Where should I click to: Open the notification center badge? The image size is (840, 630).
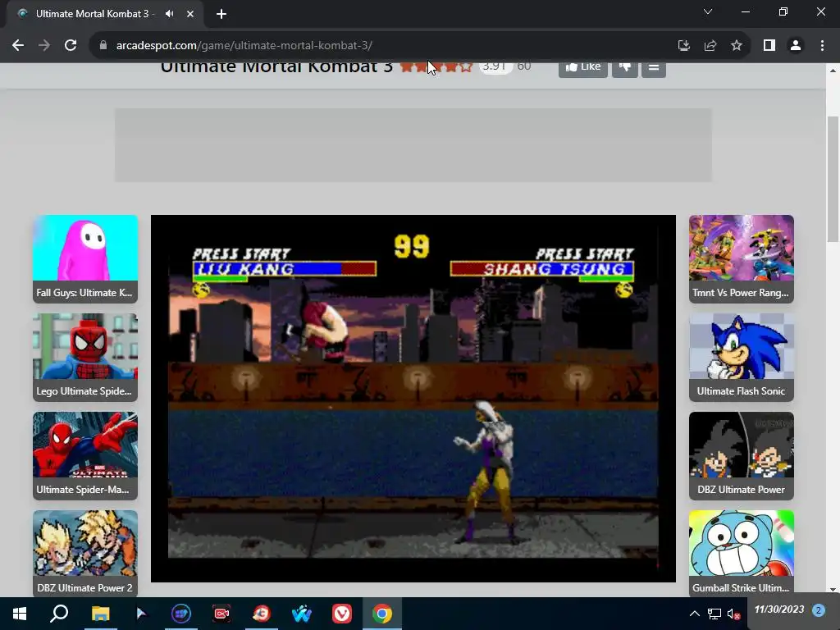pos(819,610)
